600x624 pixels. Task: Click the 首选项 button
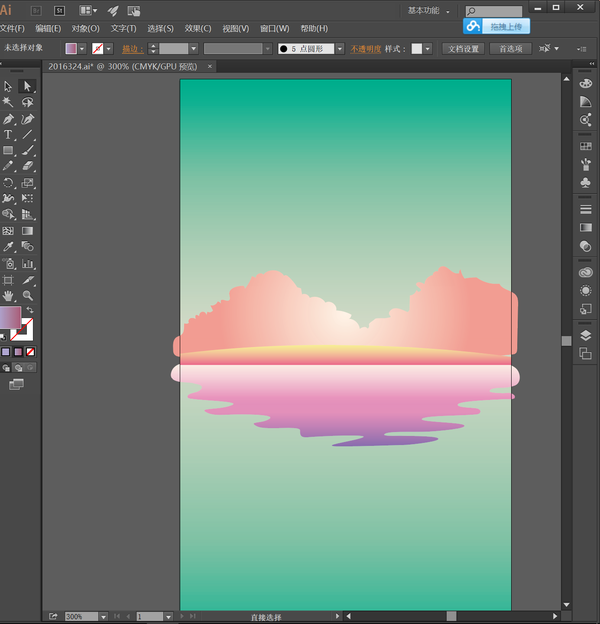click(x=511, y=49)
